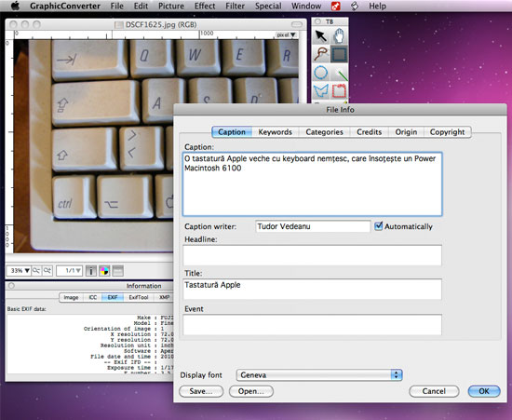Click the zoom out magnifier icon
The image size is (512, 420).
click(x=36, y=270)
